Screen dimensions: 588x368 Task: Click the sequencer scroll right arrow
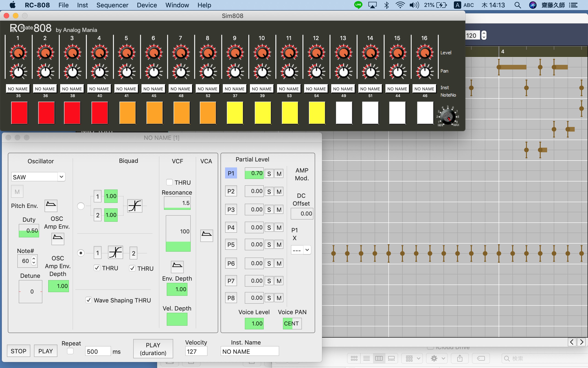click(582, 342)
